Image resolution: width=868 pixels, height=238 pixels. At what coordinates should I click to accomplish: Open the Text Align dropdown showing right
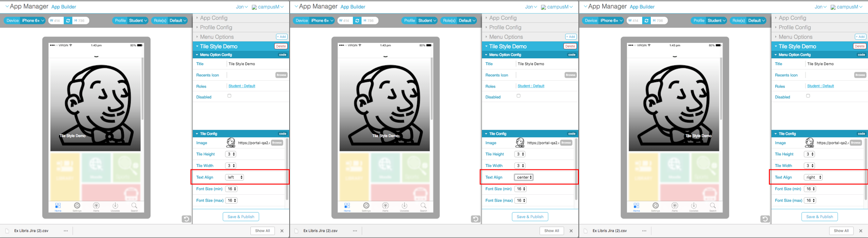[x=813, y=177]
